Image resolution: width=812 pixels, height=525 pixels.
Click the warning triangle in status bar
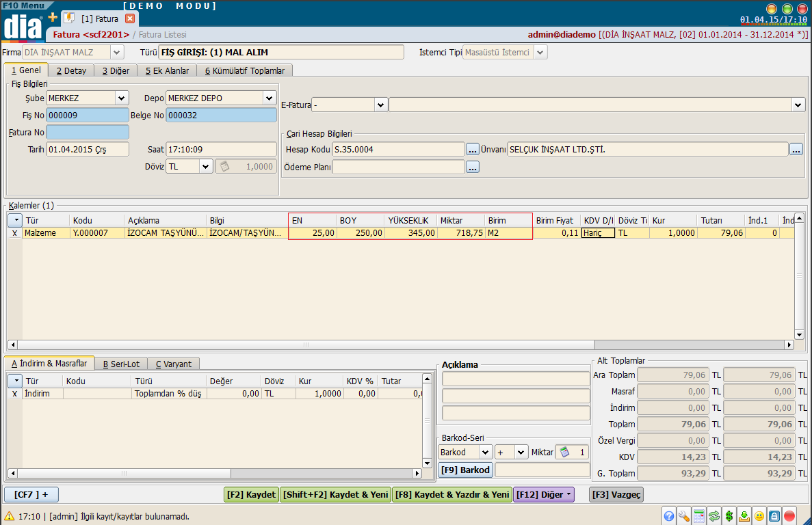click(10, 516)
